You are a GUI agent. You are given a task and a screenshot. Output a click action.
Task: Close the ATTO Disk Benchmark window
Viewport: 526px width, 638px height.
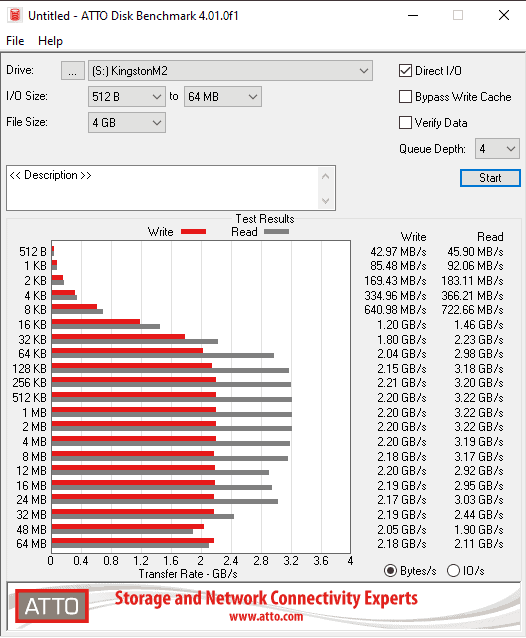tap(504, 15)
